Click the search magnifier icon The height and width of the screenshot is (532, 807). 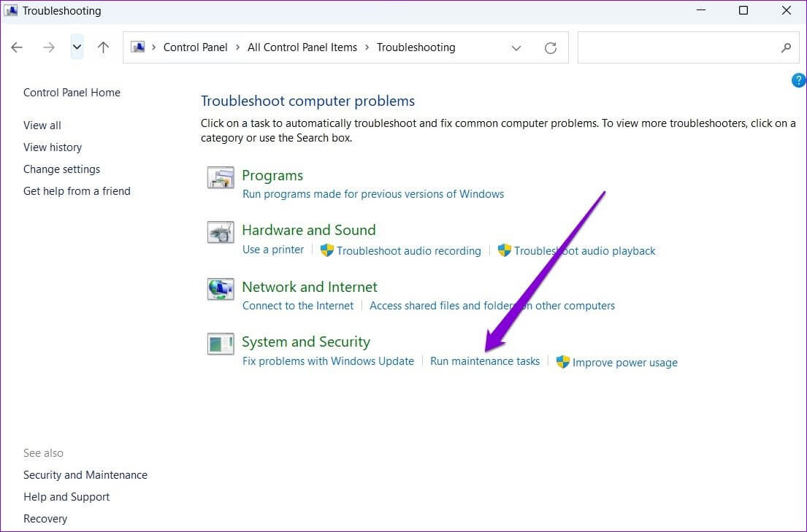(x=786, y=48)
